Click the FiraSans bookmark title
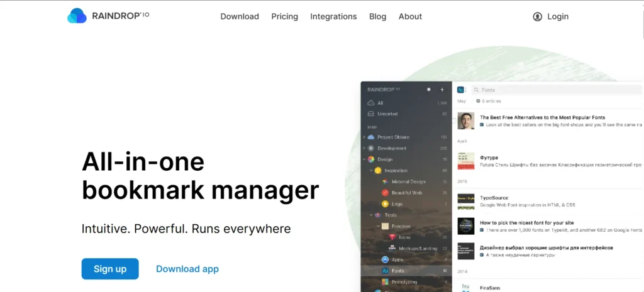The height and width of the screenshot is (292, 644). click(x=490, y=288)
